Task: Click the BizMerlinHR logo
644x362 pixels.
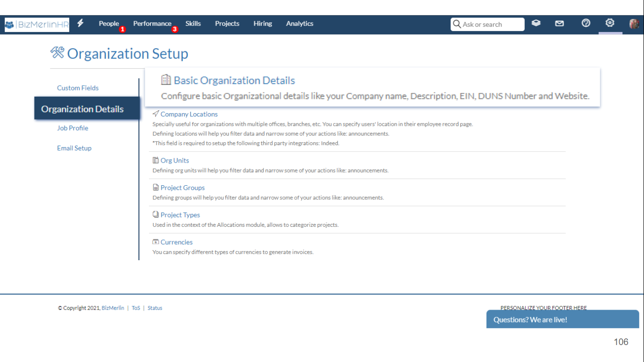Action: click(x=36, y=24)
